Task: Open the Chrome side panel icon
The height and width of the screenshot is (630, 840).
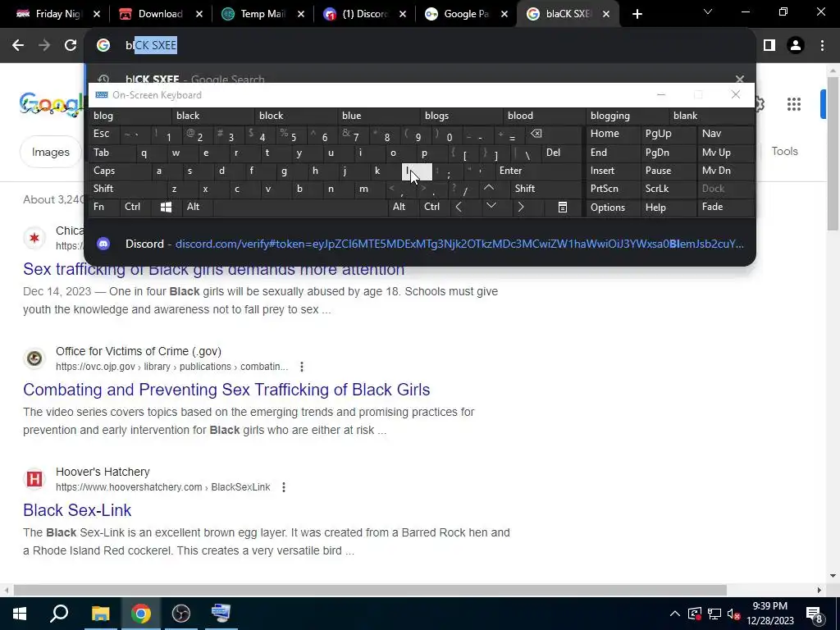Action: pyautogui.click(x=769, y=46)
